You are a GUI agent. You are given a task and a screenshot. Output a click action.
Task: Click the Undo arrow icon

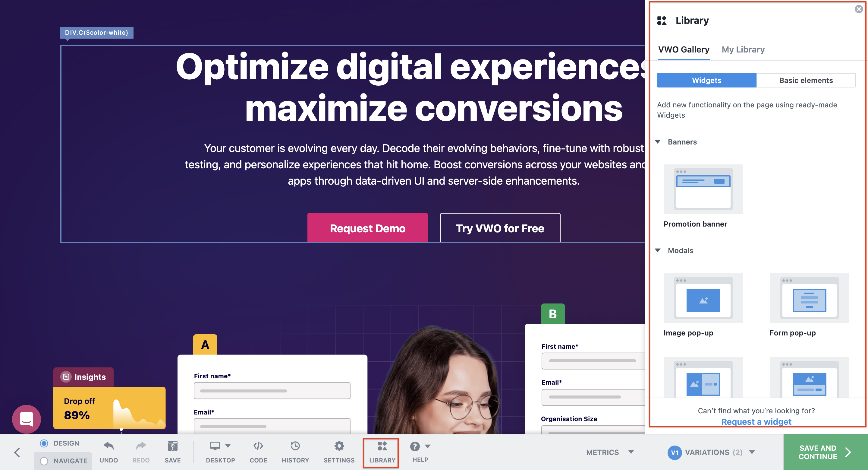click(x=108, y=446)
